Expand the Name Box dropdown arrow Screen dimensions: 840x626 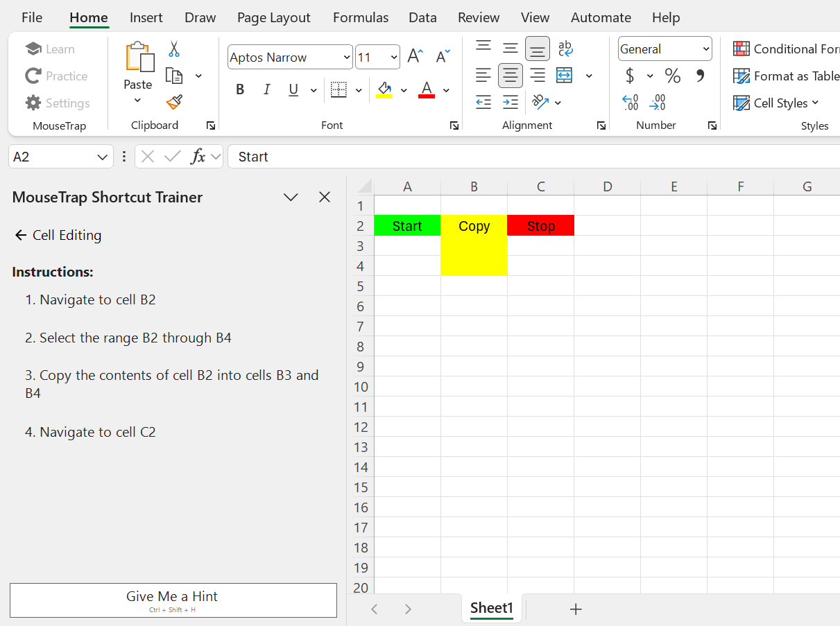(102, 157)
